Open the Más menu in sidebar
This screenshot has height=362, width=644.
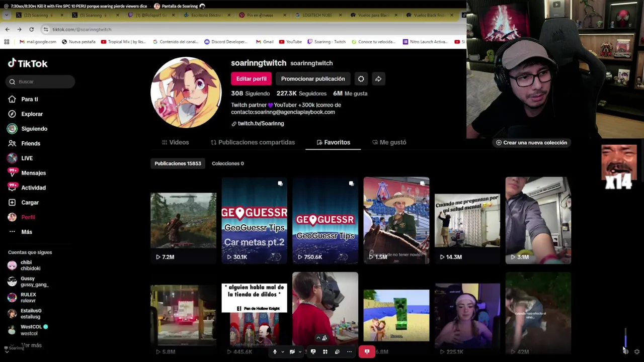(20, 232)
